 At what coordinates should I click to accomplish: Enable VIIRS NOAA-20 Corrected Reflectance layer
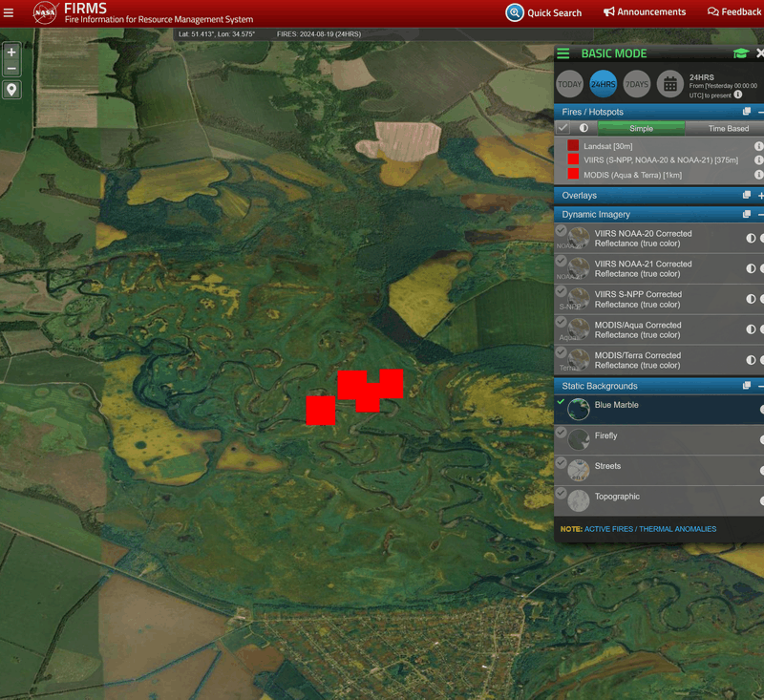coord(562,230)
